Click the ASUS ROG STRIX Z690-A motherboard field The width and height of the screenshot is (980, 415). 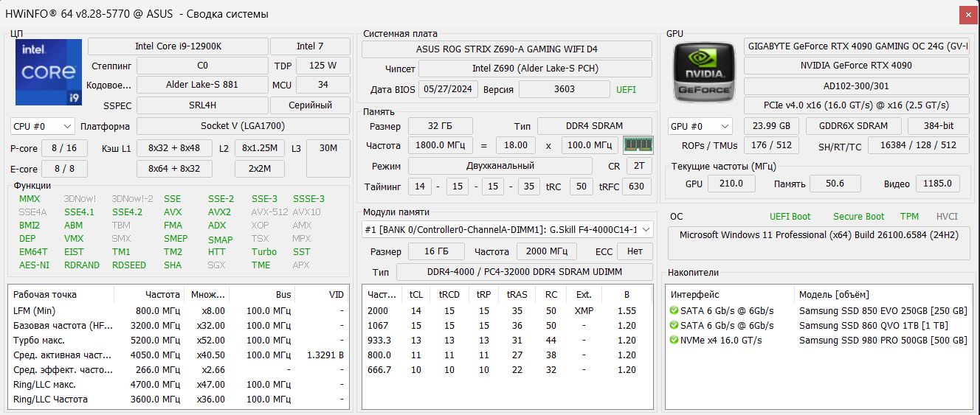coord(507,49)
